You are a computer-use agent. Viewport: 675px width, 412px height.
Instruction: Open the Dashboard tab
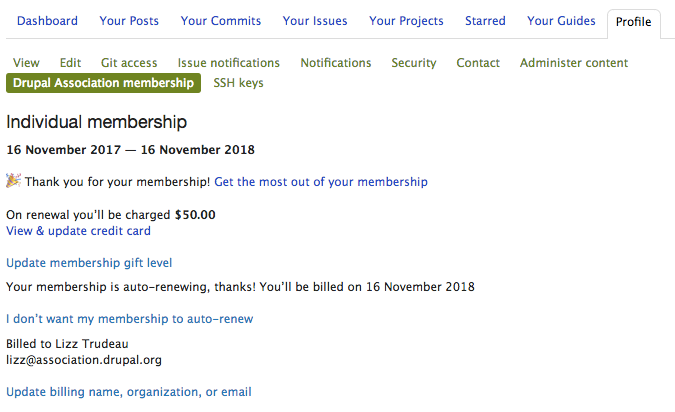pyautogui.click(x=47, y=21)
